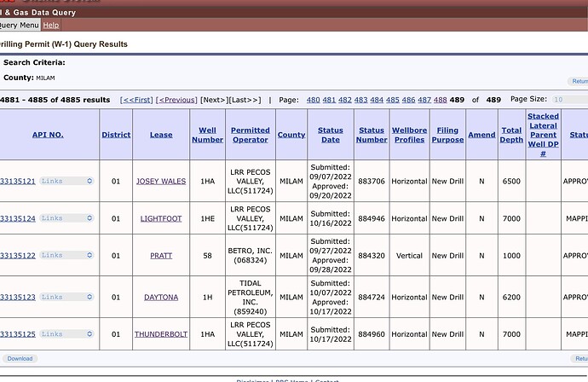Jump to results page 488
Image resolution: width=588 pixels, height=382 pixels.
(441, 100)
